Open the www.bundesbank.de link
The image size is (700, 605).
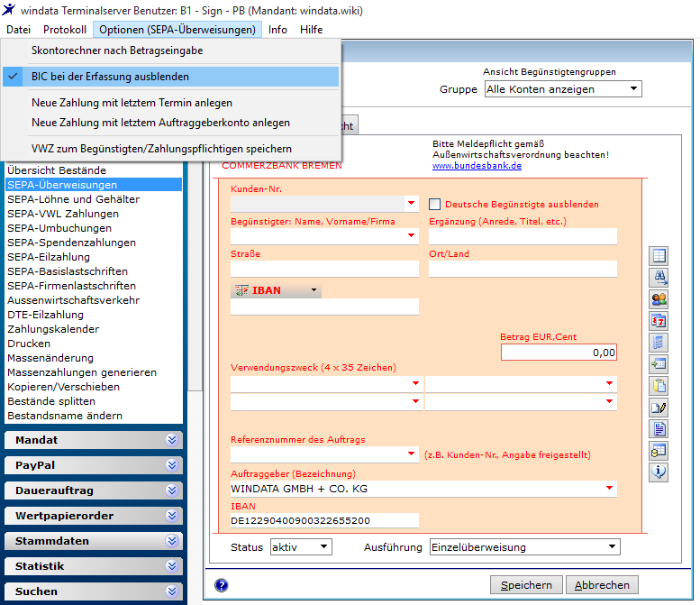click(x=477, y=165)
